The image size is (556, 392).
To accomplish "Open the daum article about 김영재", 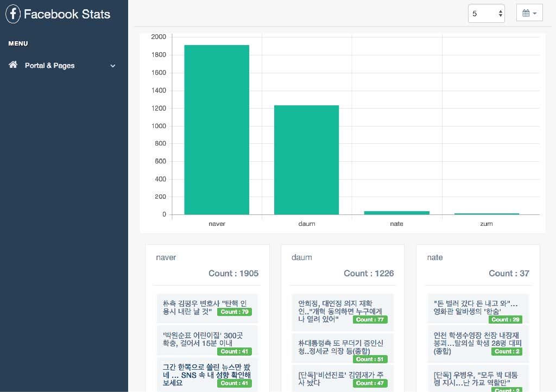I will tap(343, 379).
